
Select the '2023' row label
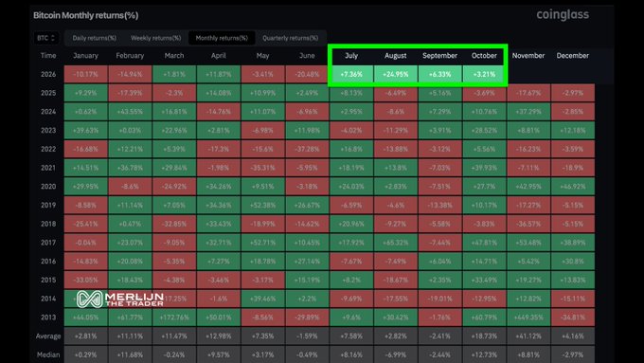pyautogui.click(x=48, y=130)
